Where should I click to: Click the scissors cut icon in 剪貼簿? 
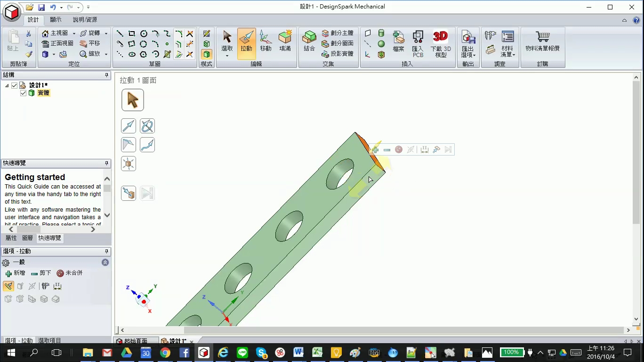click(x=28, y=33)
